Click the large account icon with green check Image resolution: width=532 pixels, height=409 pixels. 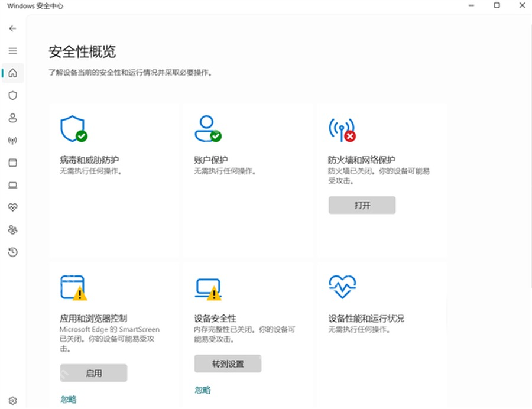tap(208, 128)
